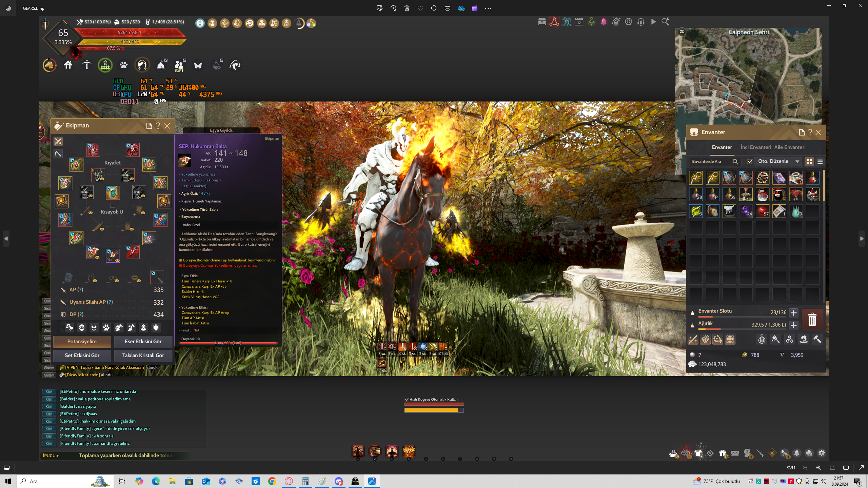This screenshot has height=488, width=868.
Task: Click the yellow stamina bar
Action: 433,410
